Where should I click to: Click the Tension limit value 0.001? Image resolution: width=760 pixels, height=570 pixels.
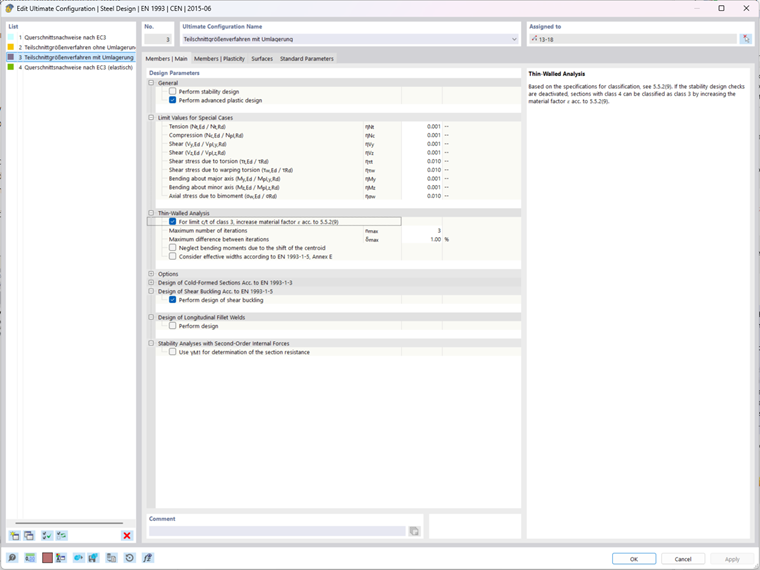pyautogui.click(x=422, y=127)
